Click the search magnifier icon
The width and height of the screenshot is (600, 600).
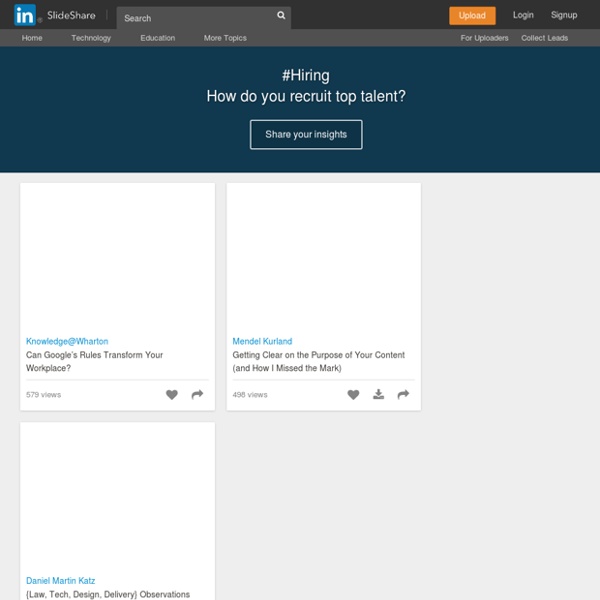point(281,15)
